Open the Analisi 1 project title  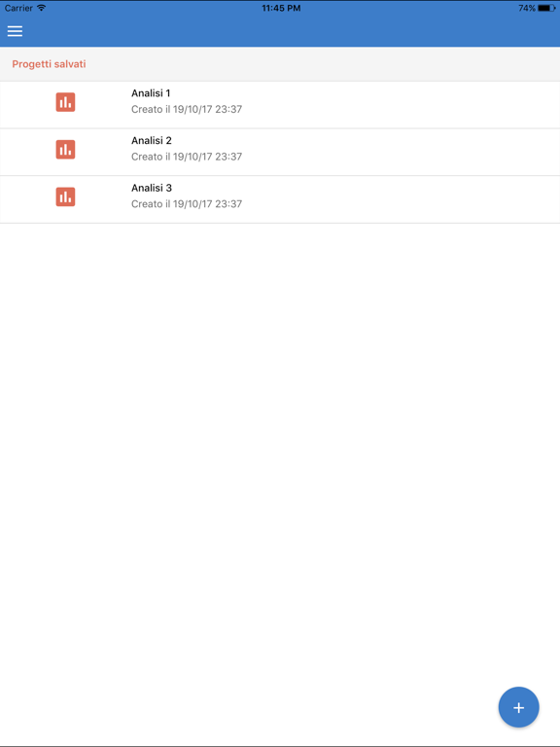click(x=151, y=93)
